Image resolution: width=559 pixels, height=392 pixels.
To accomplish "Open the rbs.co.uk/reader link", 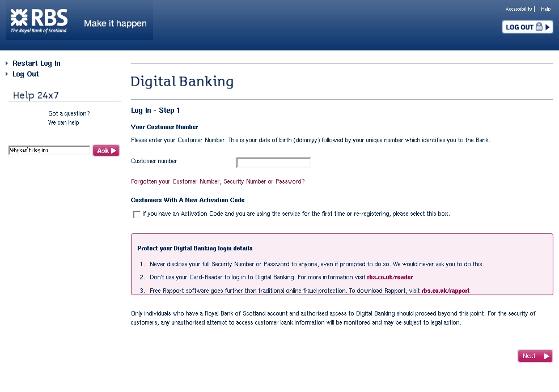I will (x=390, y=277).
